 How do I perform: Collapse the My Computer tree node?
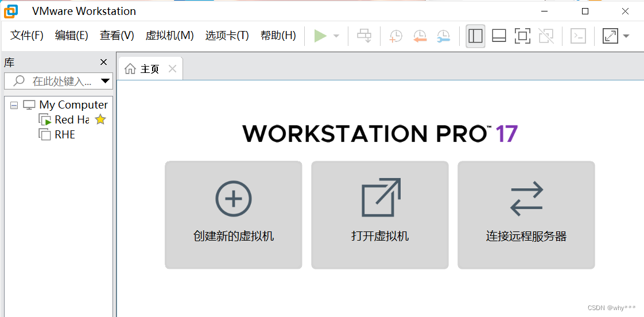(x=14, y=105)
